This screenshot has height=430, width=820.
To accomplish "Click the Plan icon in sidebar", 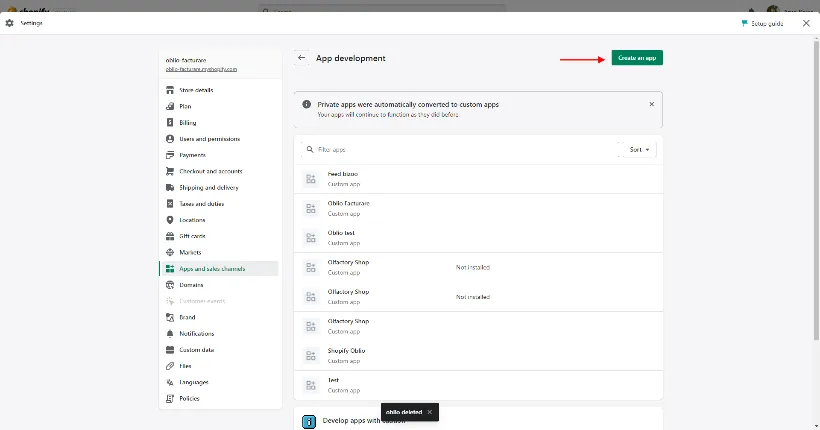I will (170, 106).
